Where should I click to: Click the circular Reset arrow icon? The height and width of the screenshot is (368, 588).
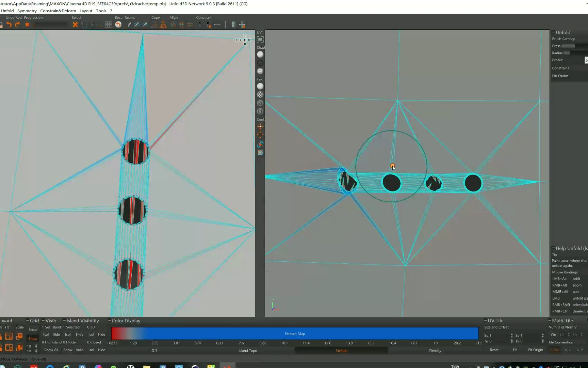tap(118, 25)
